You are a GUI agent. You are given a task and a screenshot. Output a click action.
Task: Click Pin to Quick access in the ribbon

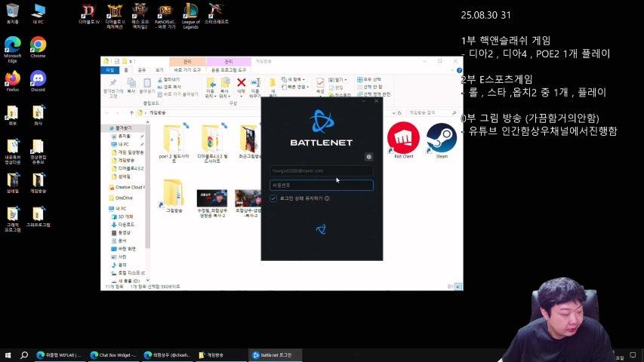tap(113, 87)
